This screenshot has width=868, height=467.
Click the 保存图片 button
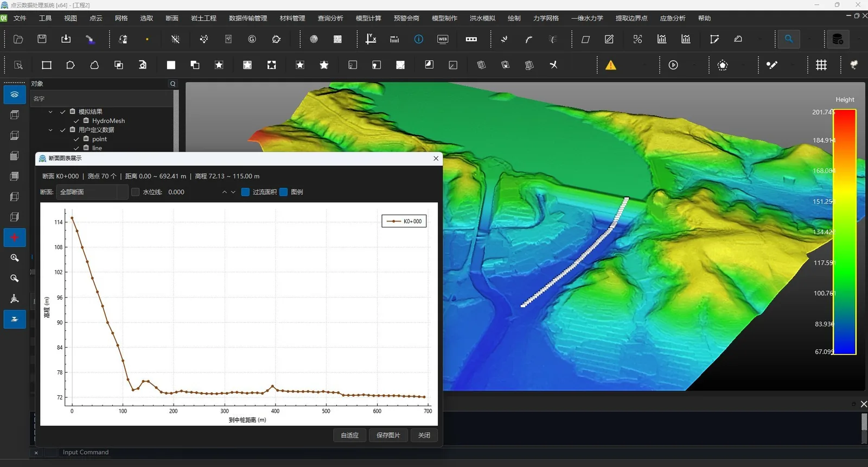(x=388, y=436)
